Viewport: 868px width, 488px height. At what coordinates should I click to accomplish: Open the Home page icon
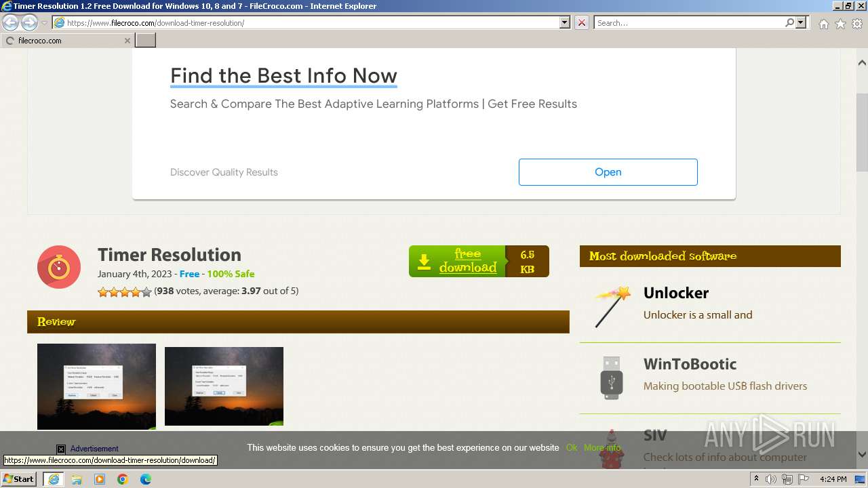point(823,24)
